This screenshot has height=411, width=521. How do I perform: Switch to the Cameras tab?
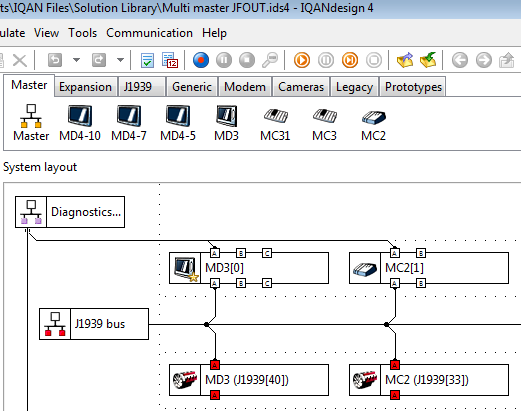point(301,87)
